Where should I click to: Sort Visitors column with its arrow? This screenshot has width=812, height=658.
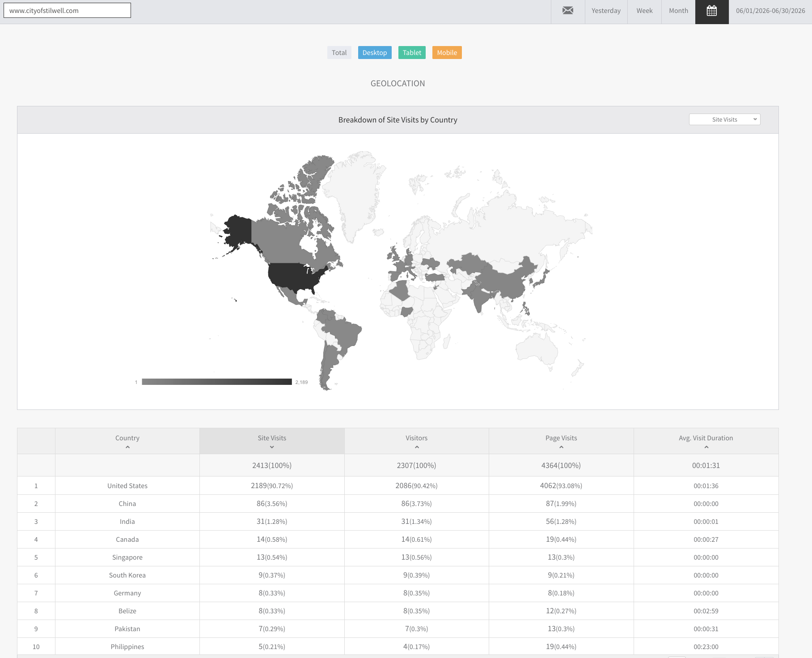point(417,447)
